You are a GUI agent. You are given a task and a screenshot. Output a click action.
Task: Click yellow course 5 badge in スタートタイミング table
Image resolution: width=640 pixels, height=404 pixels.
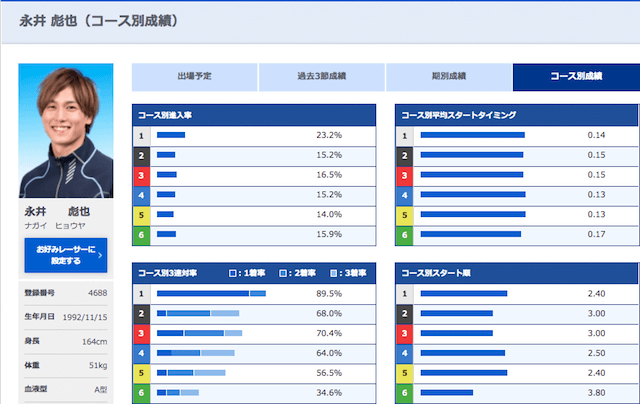(404, 215)
